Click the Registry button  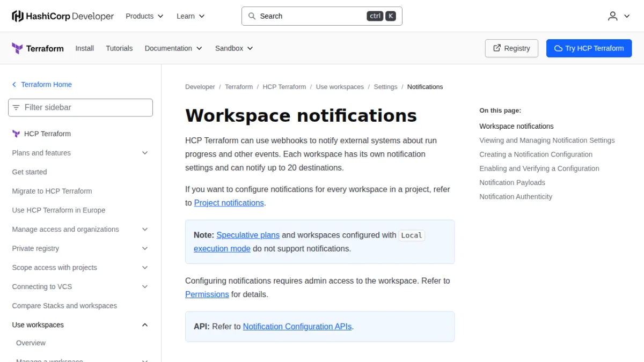point(511,48)
